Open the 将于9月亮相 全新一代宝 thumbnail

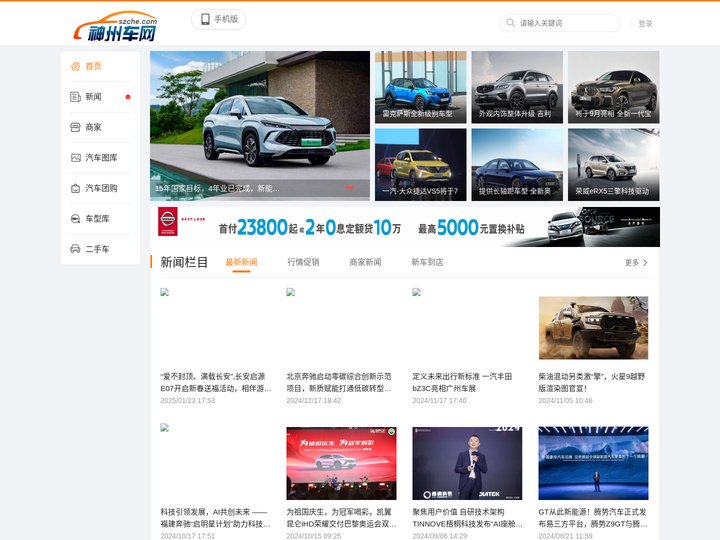613,87
